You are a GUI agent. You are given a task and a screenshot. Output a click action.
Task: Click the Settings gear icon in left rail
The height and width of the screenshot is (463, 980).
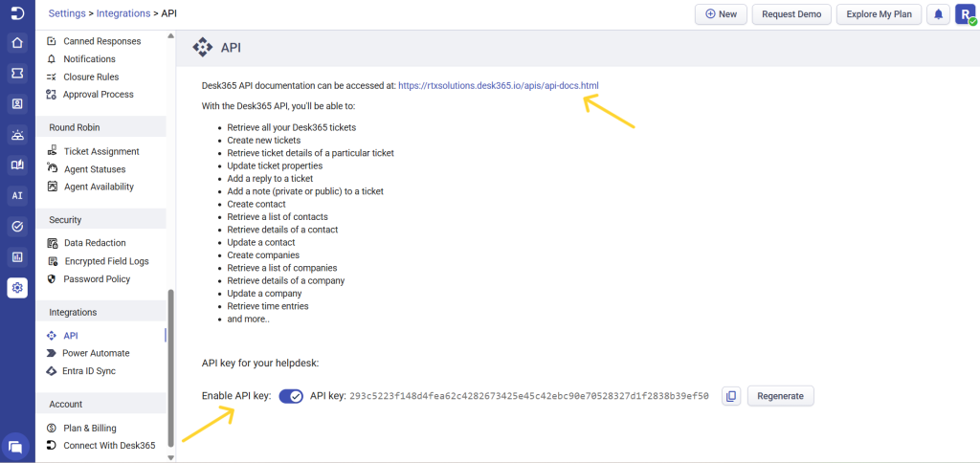click(17, 287)
